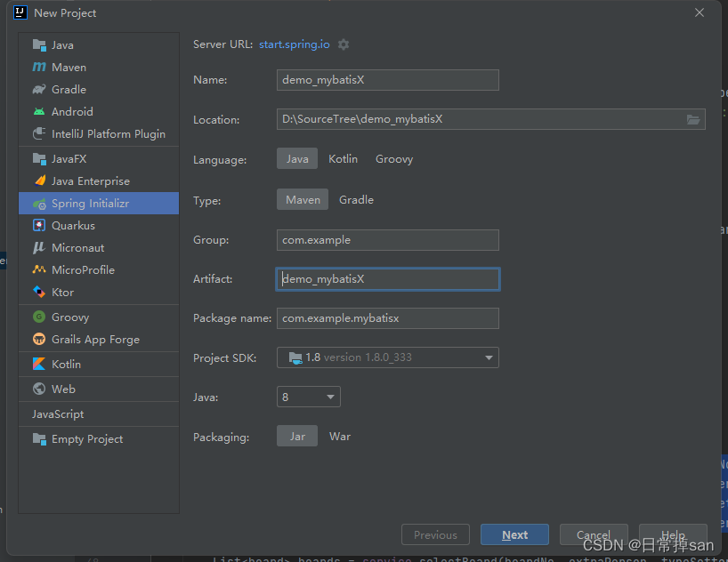Screen dimensions: 728x562
Task: Click the JavaFX folder icon
Action: 39,158
